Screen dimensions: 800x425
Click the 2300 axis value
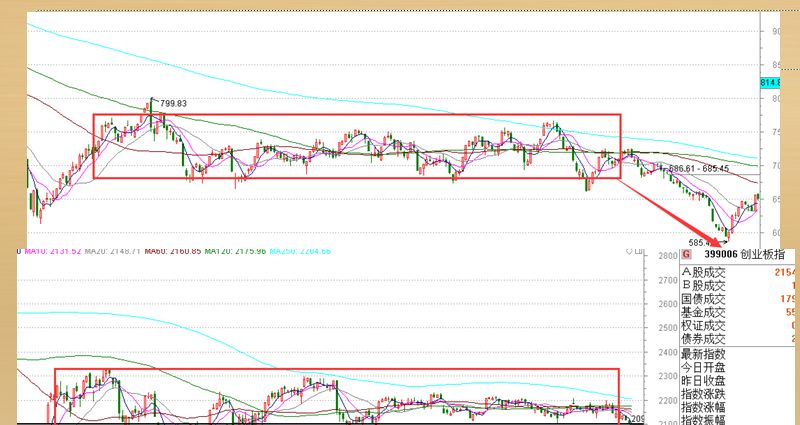pos(669,376)
